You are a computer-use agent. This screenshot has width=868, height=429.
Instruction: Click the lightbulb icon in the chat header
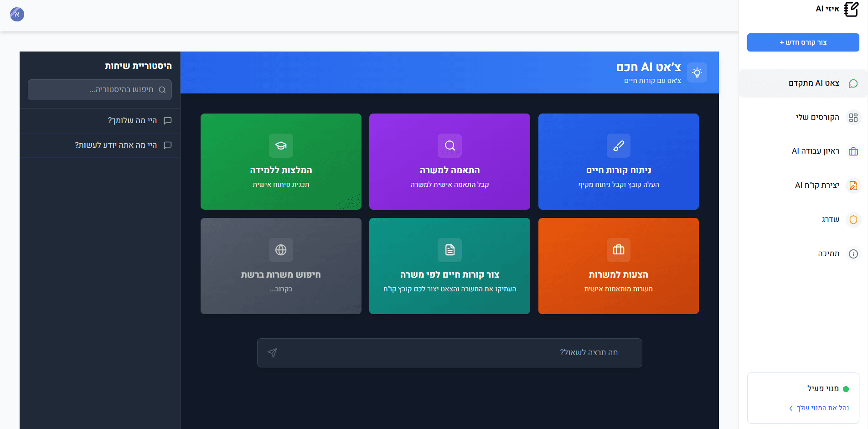coord(697,72)
